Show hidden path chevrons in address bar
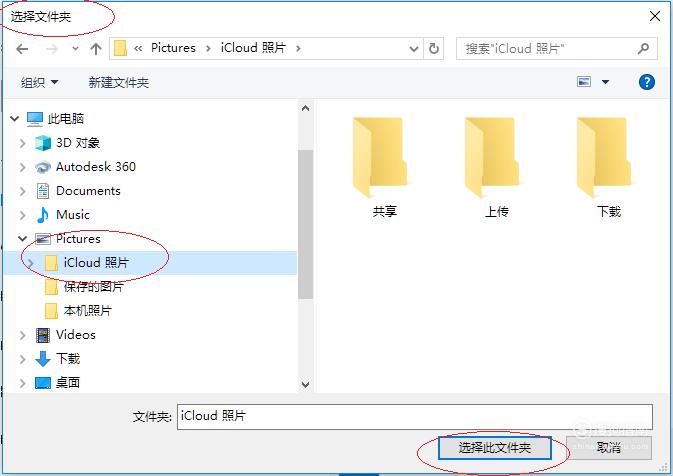Image resolution: width=673 pixels, height=476 pixels. point(138,49)
